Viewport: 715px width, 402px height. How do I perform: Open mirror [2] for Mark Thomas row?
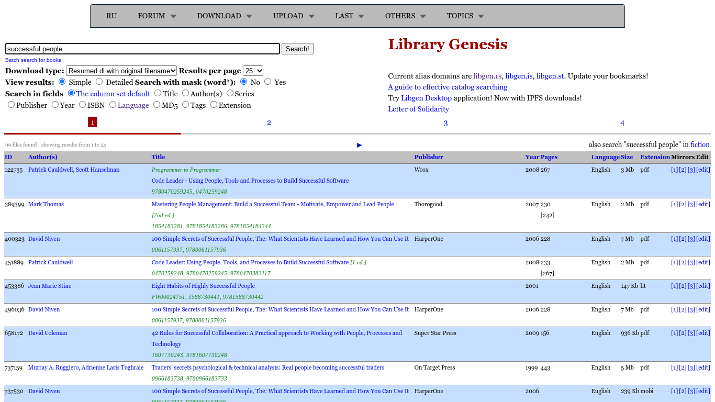click(683, 204)
